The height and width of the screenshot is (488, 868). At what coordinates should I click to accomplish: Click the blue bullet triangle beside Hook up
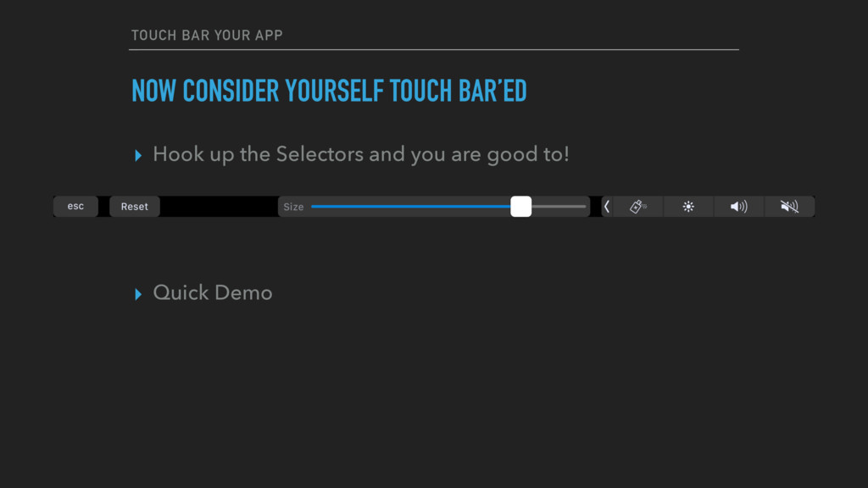point(138,156)
